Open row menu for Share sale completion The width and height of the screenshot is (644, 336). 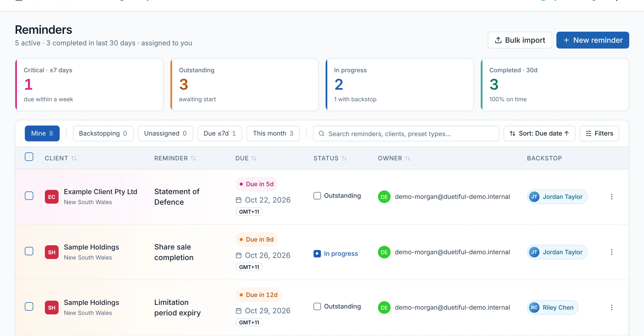pyautogui.click(x=612, y=252)
